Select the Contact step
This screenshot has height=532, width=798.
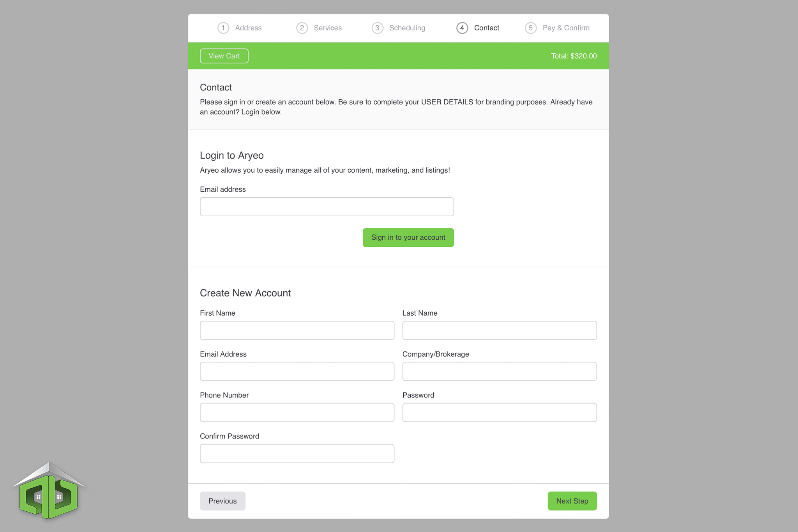(x=478, y=28)
